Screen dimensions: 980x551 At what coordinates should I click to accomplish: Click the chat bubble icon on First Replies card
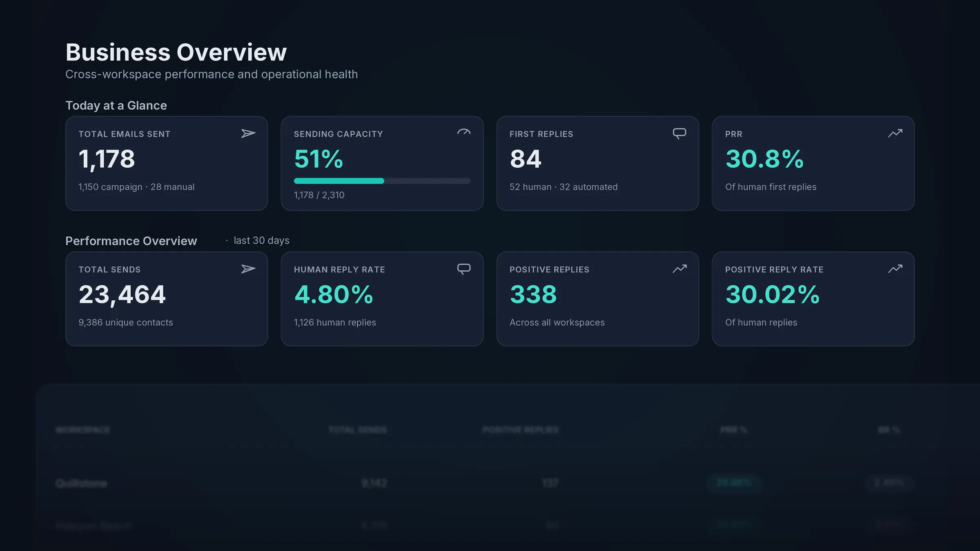[x=679, y=133]
